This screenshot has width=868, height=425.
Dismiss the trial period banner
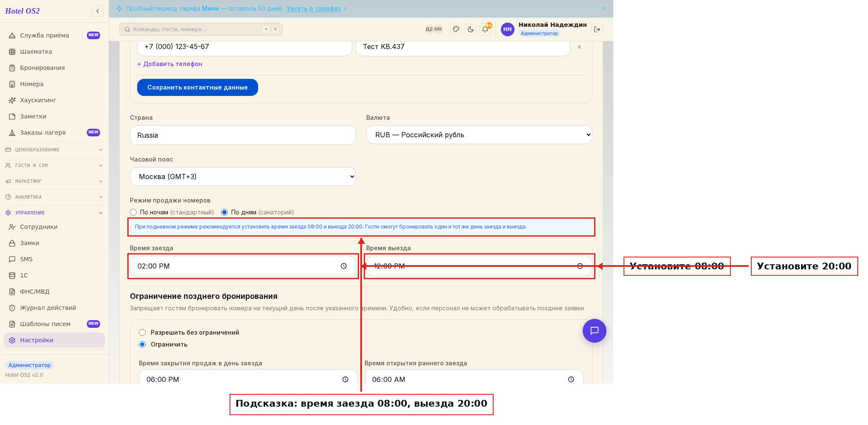604,9
